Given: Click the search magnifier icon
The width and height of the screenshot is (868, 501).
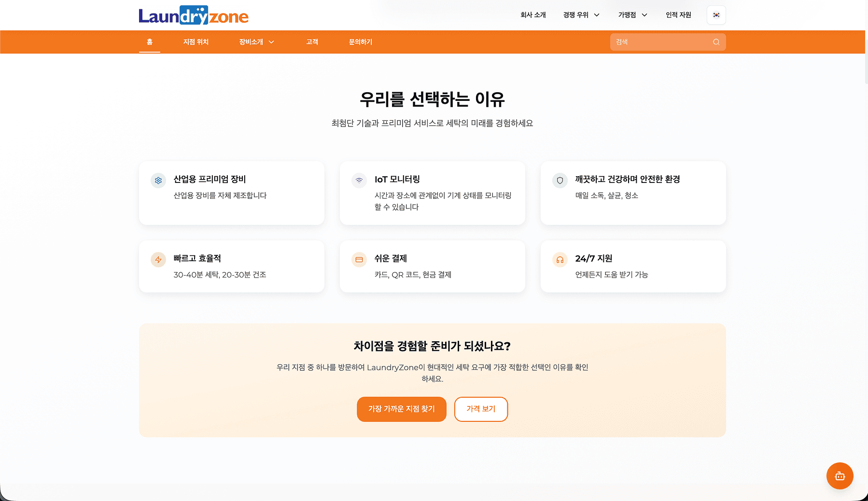Looking at the screenshot, I should click(x=716, y=42).
